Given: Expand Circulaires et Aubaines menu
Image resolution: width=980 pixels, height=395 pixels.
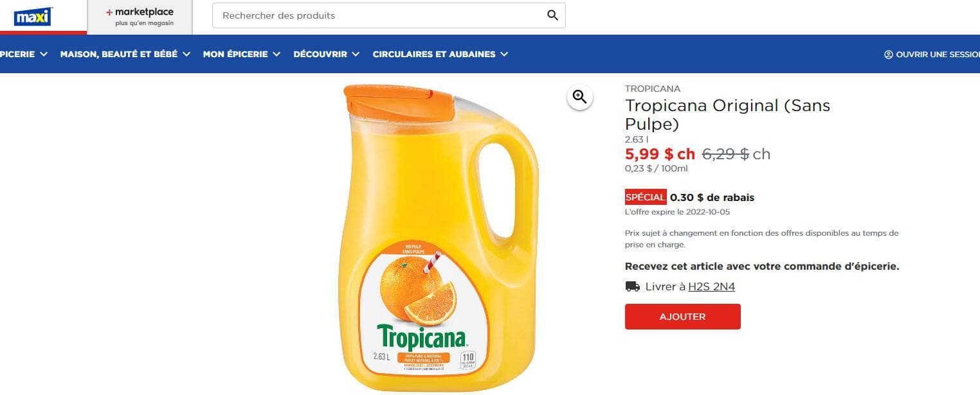Looking at the screenshot, I should 440,55.
